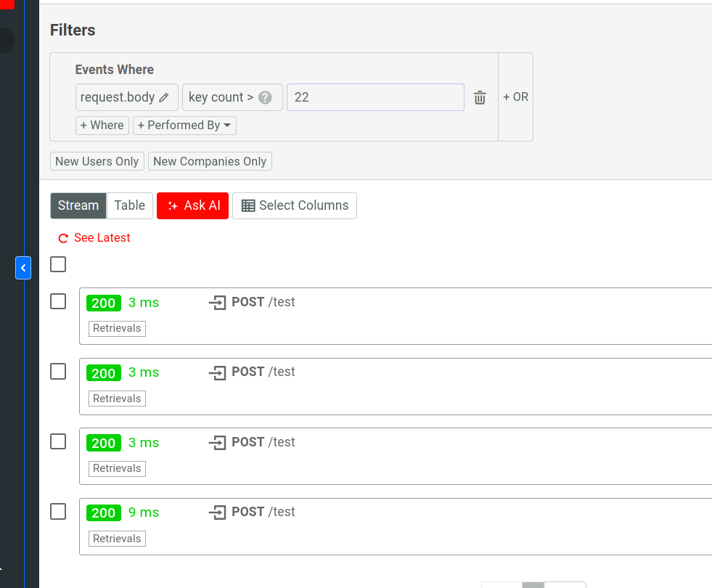Click the green 200 status badge
Viewport: 712px width, 588px height.
[104, 303]
